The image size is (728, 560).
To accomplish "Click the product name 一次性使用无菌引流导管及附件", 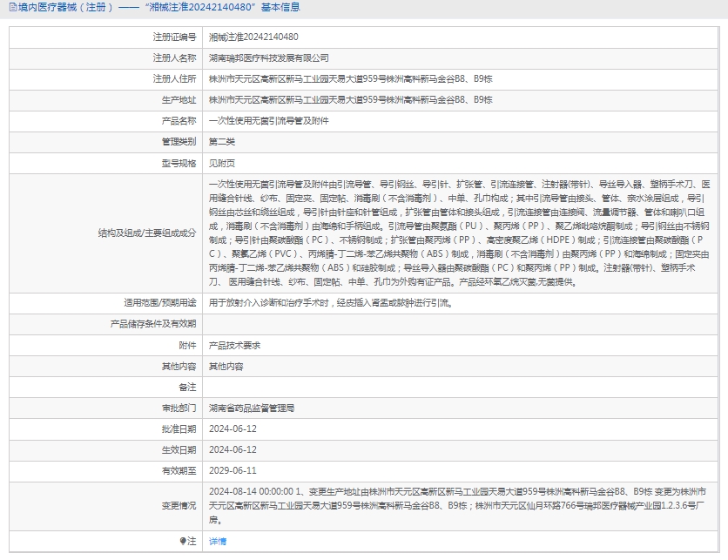I will (x=269, y=121).
